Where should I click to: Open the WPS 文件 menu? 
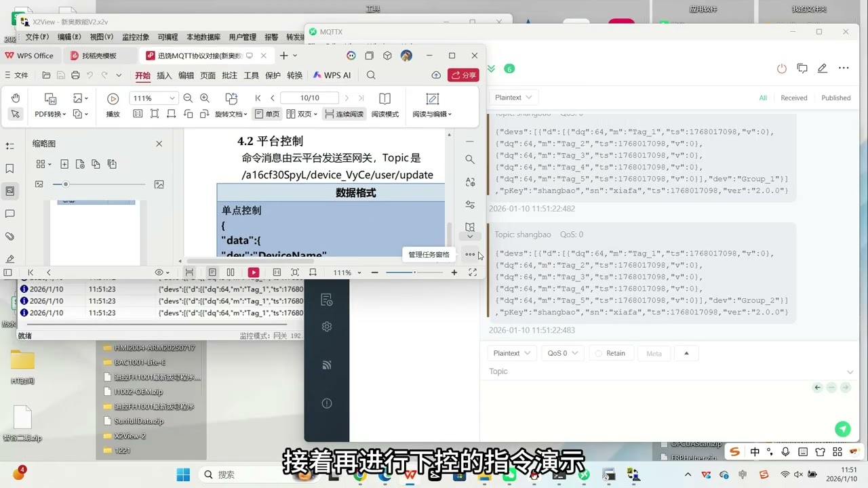tap(17, 75)
